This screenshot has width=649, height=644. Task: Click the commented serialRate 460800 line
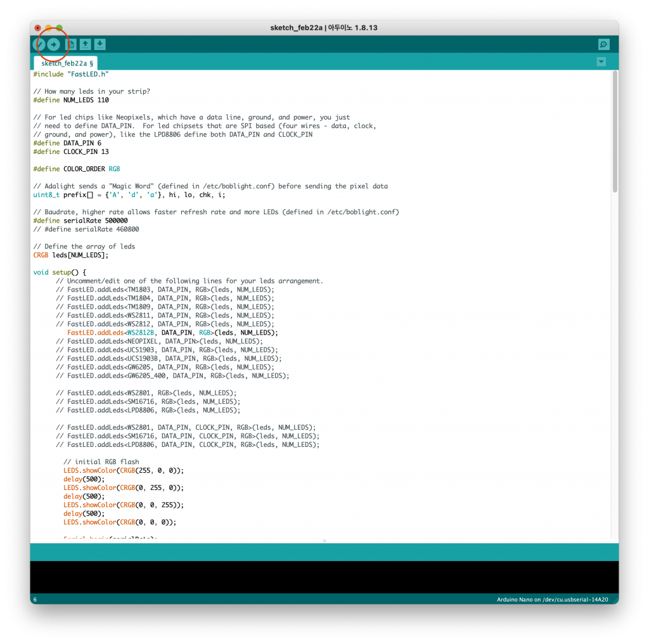tap(86, 229)
